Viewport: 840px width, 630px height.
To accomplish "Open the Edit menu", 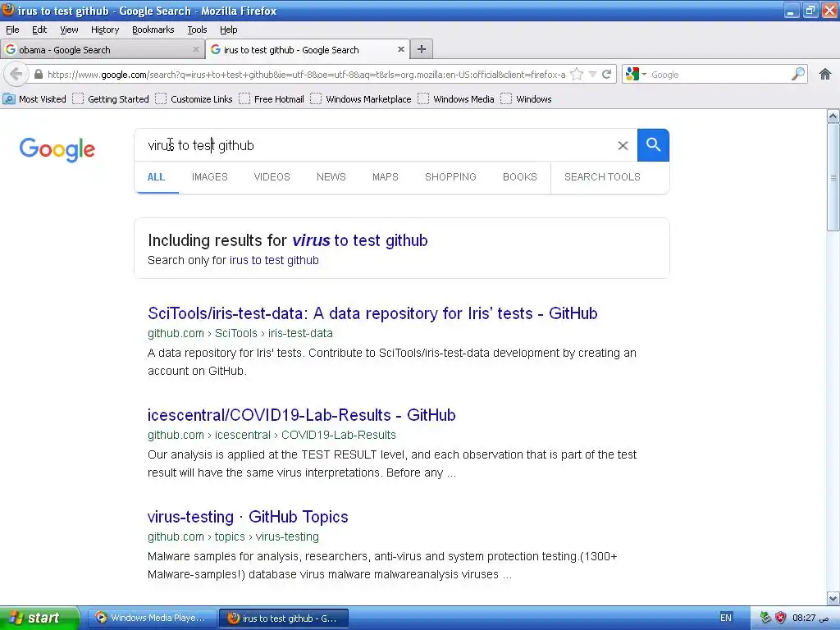I will (x=39, y=30).
